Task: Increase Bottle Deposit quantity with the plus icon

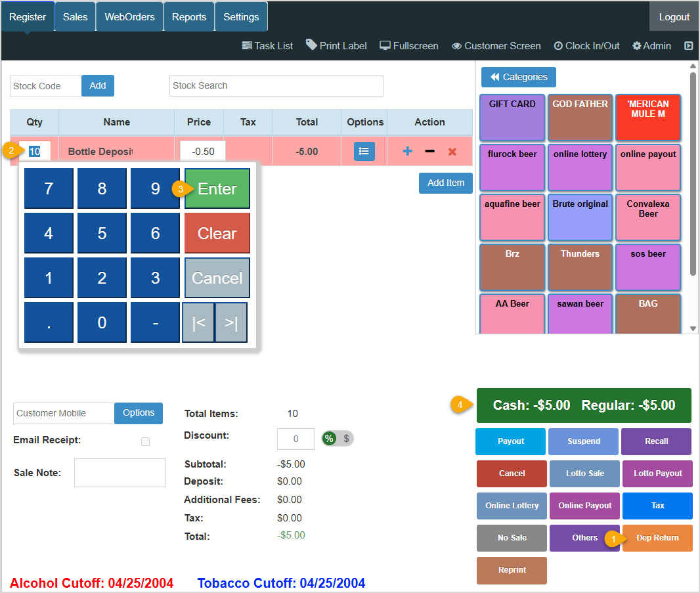Action: [407, 151]
